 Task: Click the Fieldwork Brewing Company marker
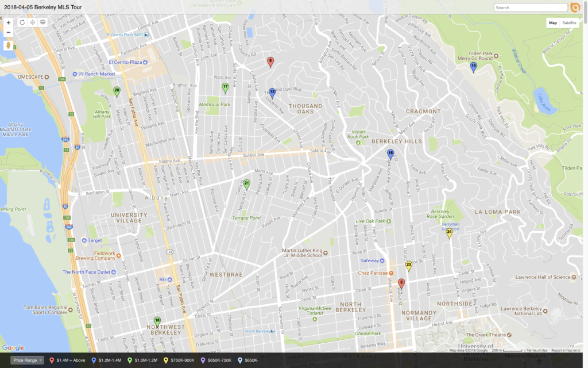(118, 256)
